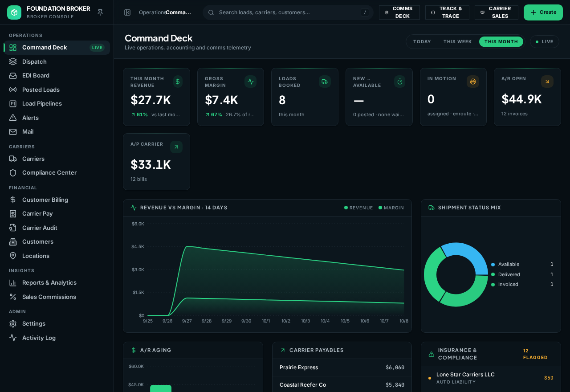This screenshot has width=570, height=392.
Task: Toggle Revenue series in chart legend
Action: [358, 208]
